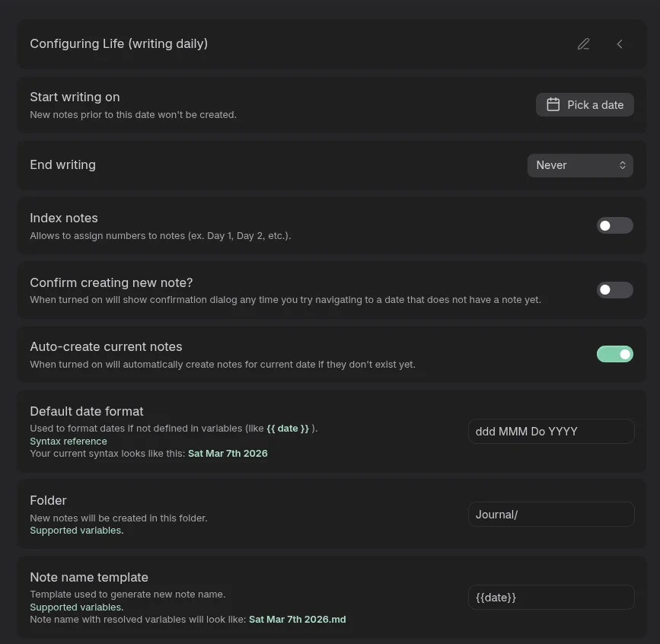Change the Never option in End writing selector

[x=580, y=165]
